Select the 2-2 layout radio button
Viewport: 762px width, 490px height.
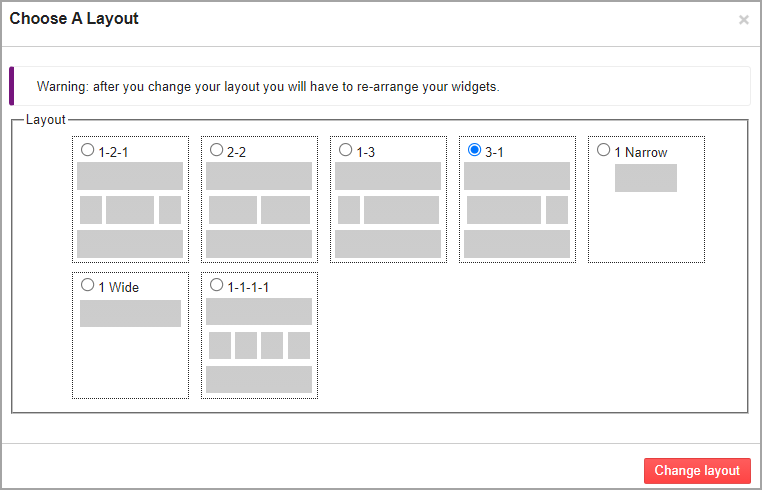pyautogui.click(x=216, y=150)
